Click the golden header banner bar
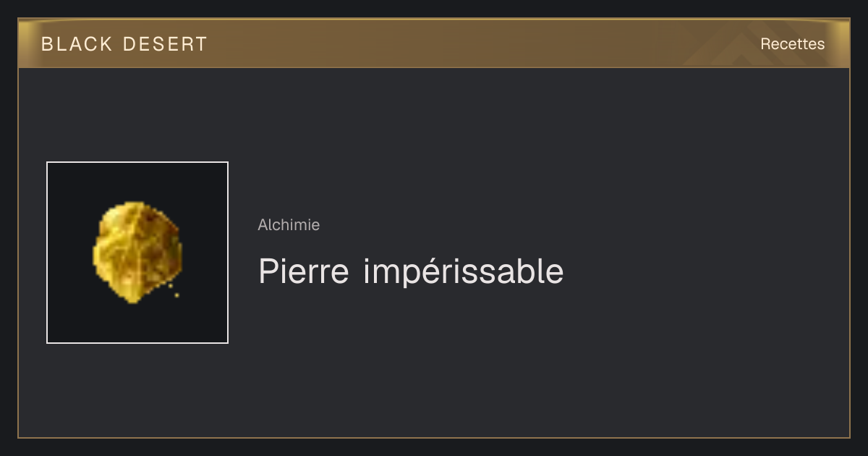 434,43
